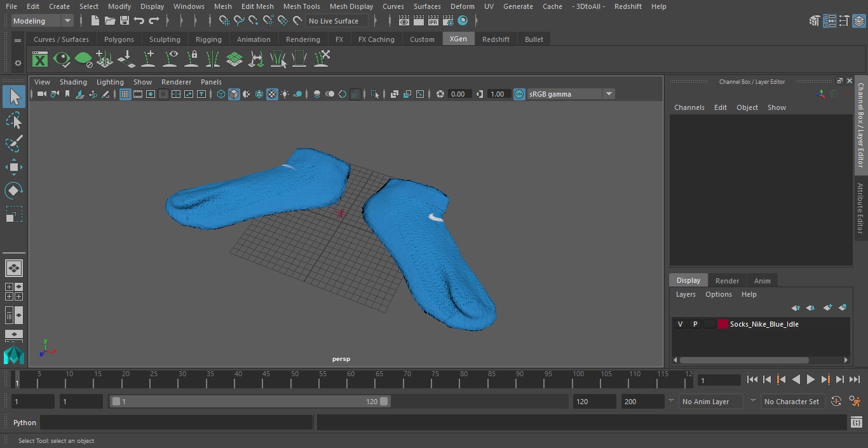Click the No Live Surface field

336,21
